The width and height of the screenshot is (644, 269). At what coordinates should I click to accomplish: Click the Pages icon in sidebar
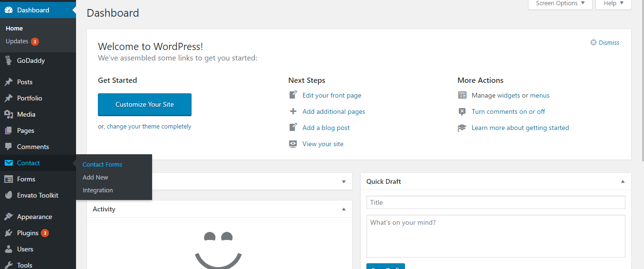9,130
